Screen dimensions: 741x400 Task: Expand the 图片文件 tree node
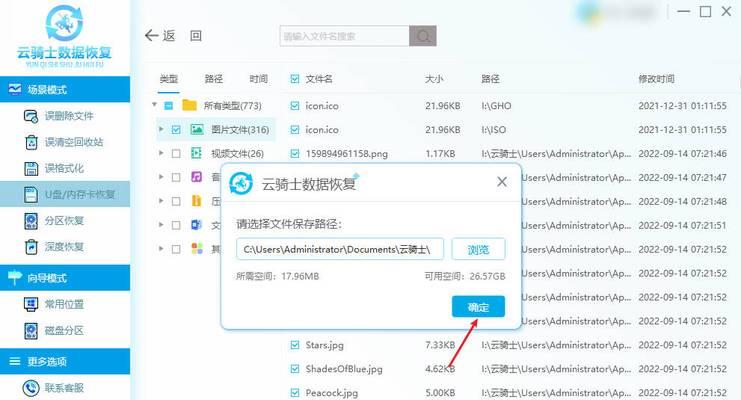point(161,129)
